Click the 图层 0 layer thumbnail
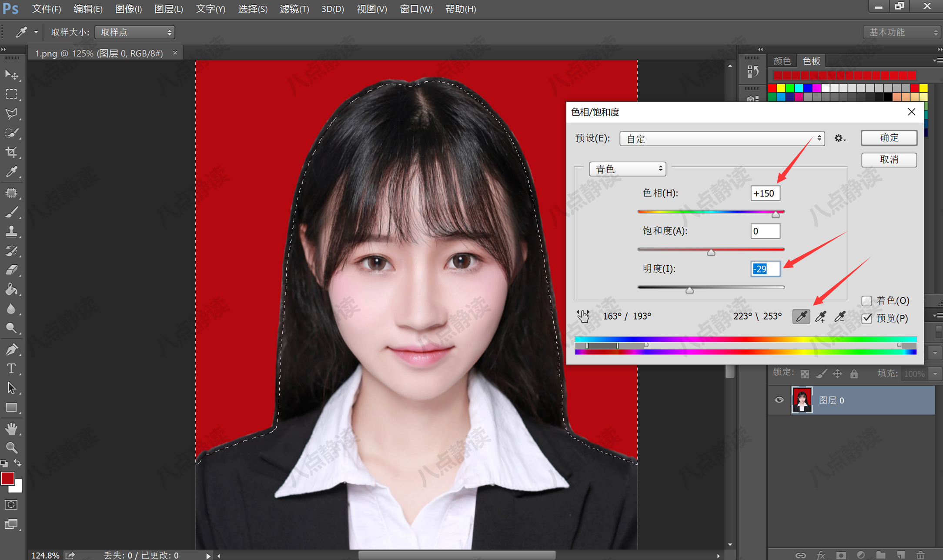Image resolution: width=943 pixels, height=560 pixels. pos(802,400)
